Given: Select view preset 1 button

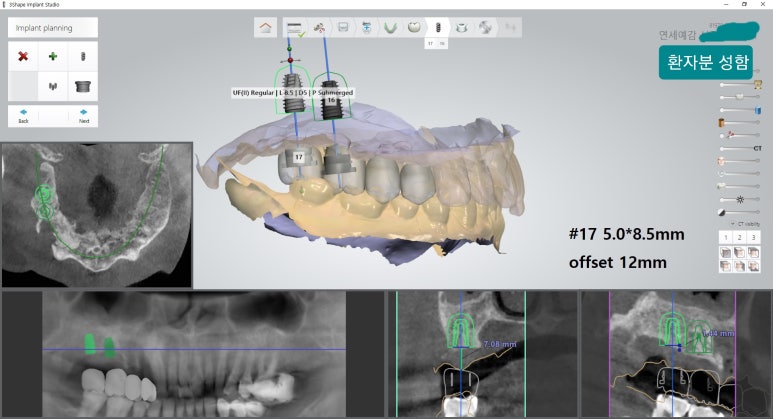Looking at the screenshot, I should tap(725, 237).
